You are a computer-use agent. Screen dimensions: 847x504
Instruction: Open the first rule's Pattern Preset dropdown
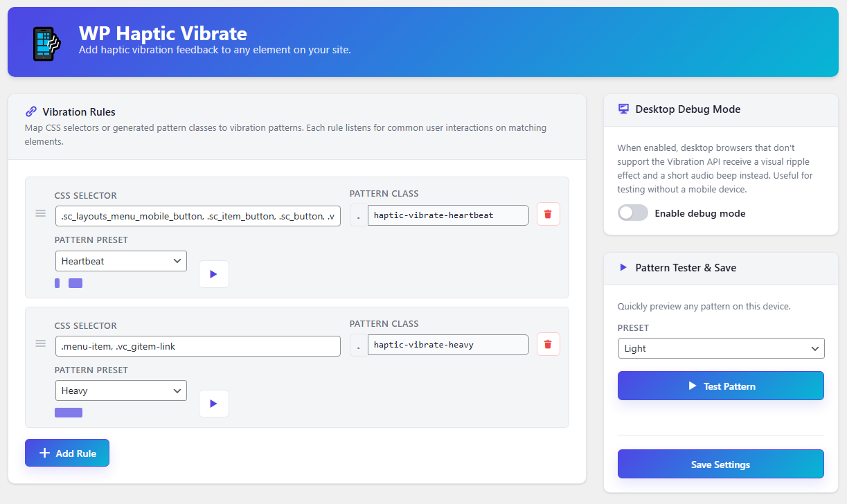(x=121, y=260)
